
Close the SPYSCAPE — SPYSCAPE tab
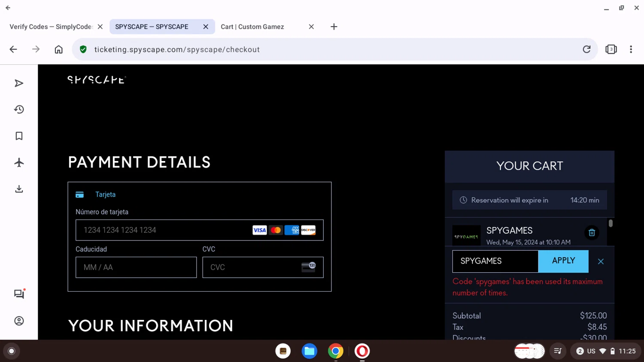tap(206, 27)
